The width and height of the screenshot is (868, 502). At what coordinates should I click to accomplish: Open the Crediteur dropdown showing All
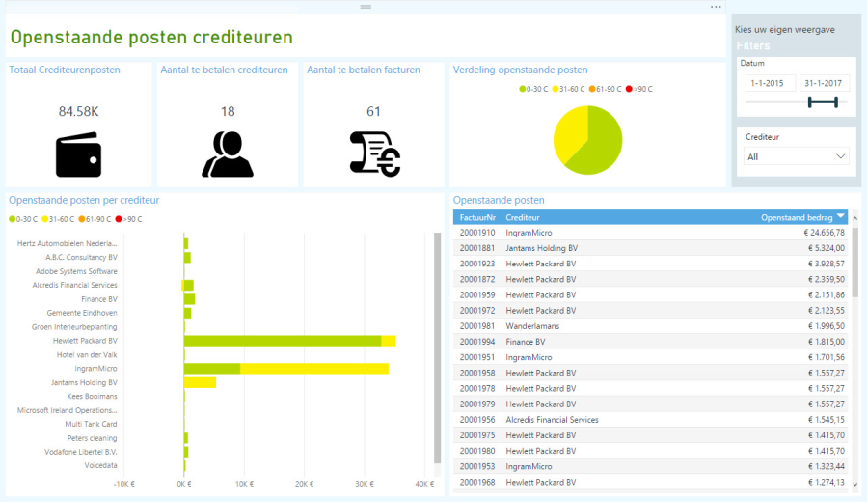click(x=796, y=156)
